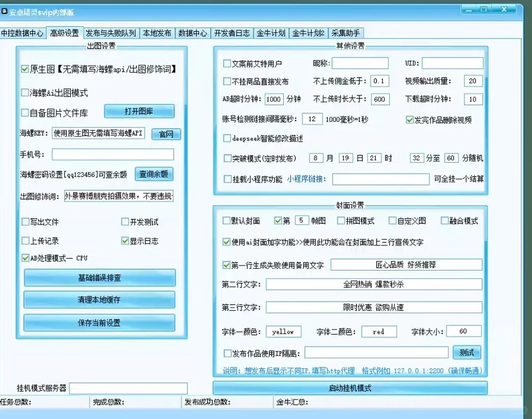Click the frame number field showing 5
The image size is (532, 419).
coord(302,220)
